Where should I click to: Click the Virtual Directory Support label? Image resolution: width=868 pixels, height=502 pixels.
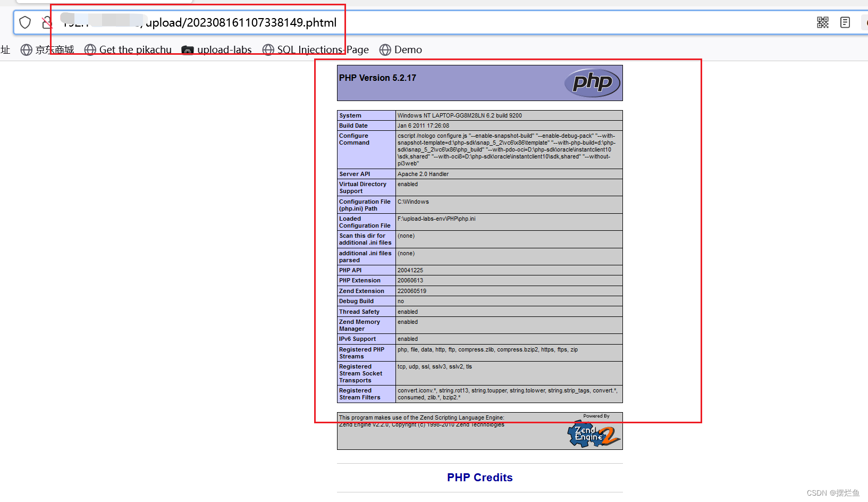pyautogui.click(x=363, y=188)
